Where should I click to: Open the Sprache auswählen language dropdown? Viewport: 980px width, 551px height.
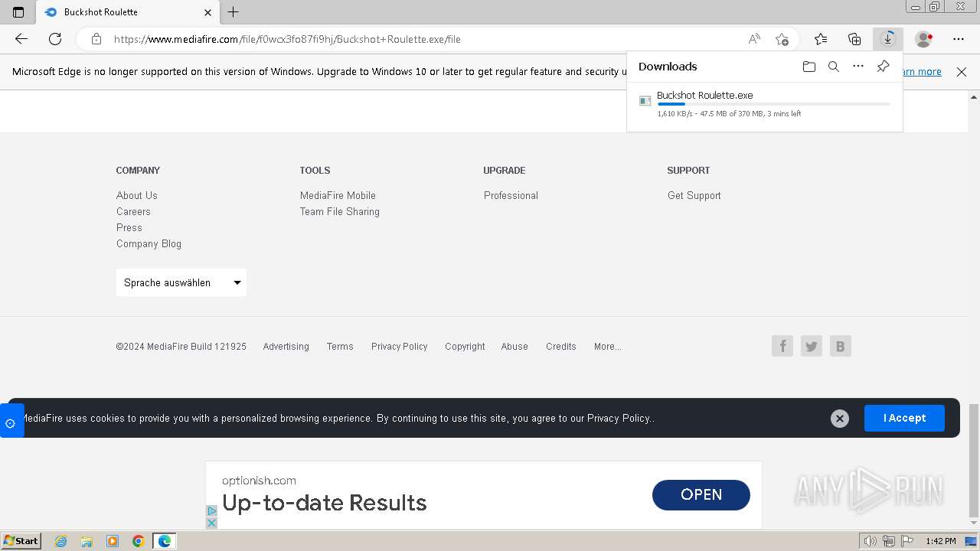(181, 282)
